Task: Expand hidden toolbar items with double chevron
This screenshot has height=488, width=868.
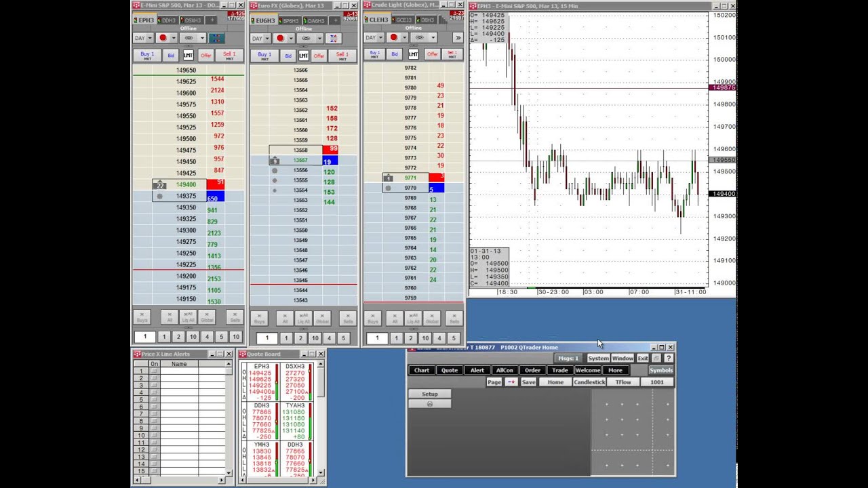Action: click(x=458, y=38)
